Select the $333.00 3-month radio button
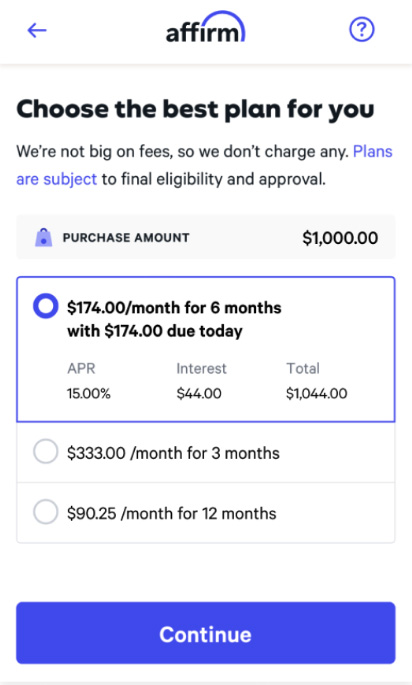This screenshot has width=412, height=685. [46, 451]
